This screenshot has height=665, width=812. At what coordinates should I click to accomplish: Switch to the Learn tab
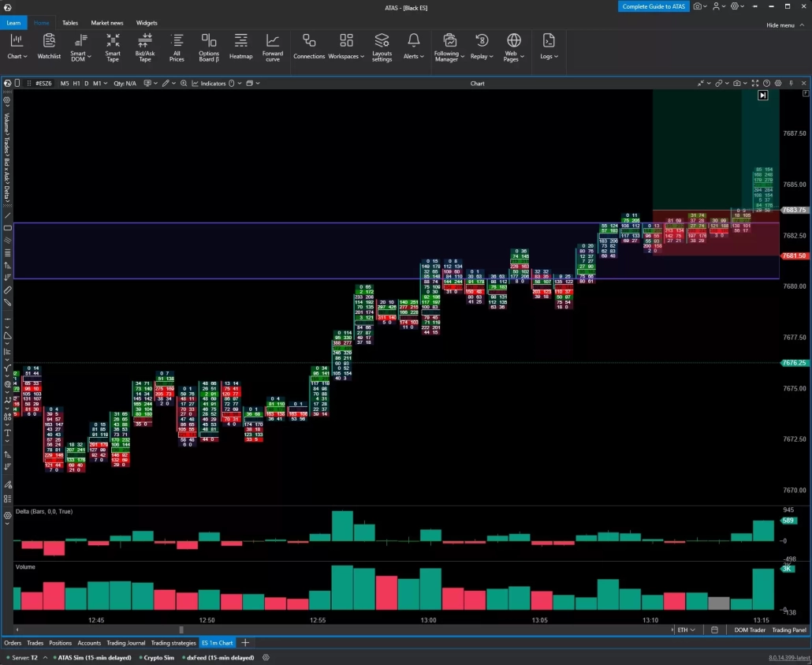point(13,23)
